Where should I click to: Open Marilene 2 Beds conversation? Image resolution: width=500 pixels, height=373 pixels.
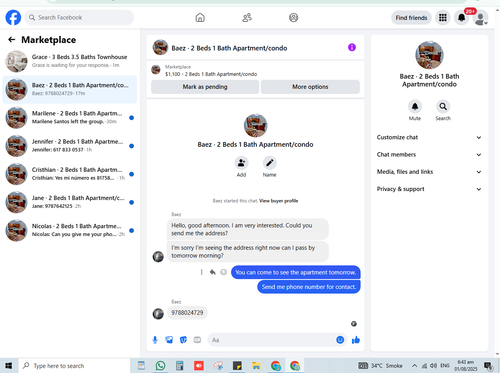coord(70,117)
